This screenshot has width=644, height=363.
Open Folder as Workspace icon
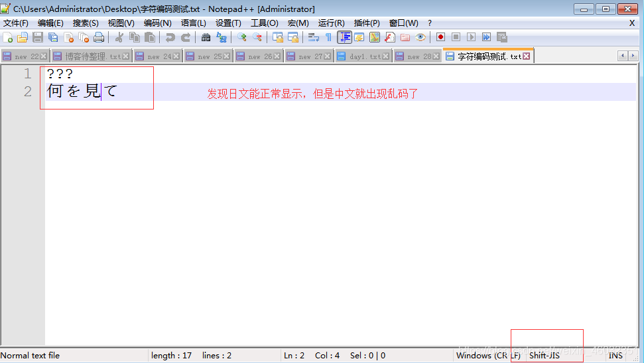405,37
